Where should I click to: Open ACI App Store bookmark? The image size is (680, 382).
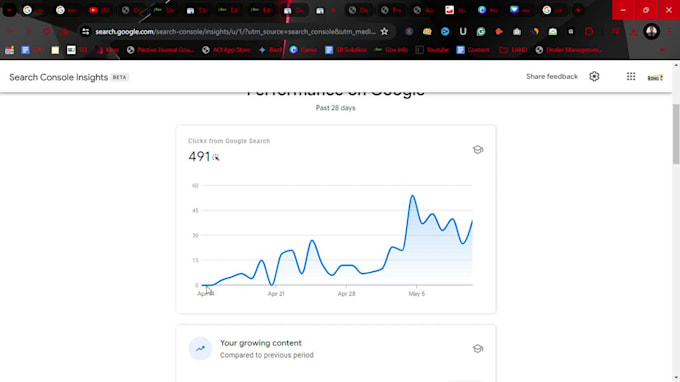pyautogui.click(x=226, y=50)
